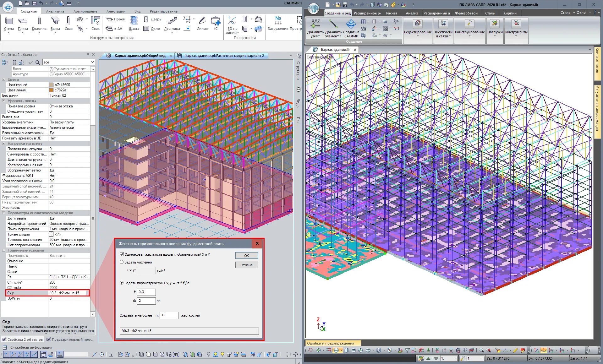The image size is (603, 364).
Task: Click the OK button in dialog
Action: click(x=247, y=256)
